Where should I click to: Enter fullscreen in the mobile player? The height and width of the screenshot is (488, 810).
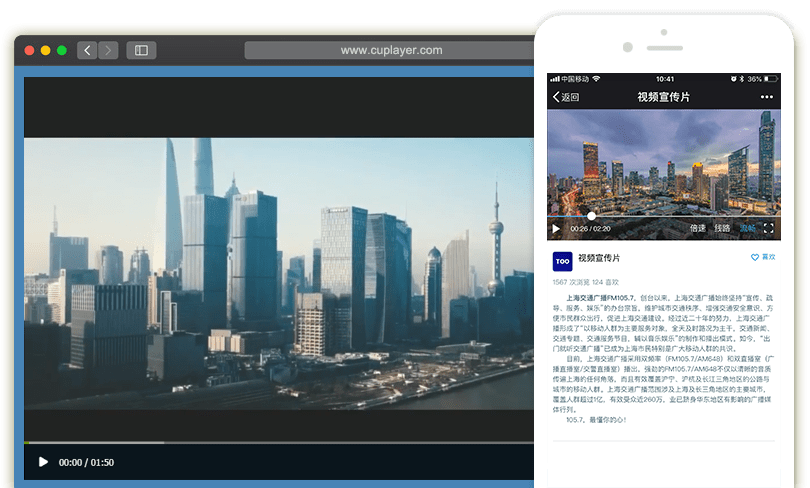click(x=768, y=229)
